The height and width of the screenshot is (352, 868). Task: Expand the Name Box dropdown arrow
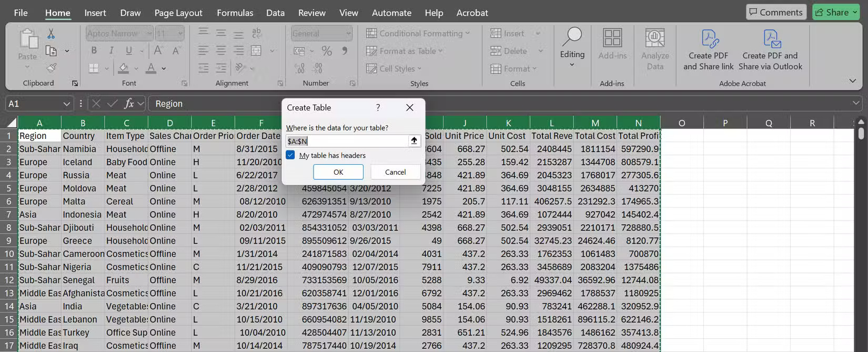coord(66,104)
